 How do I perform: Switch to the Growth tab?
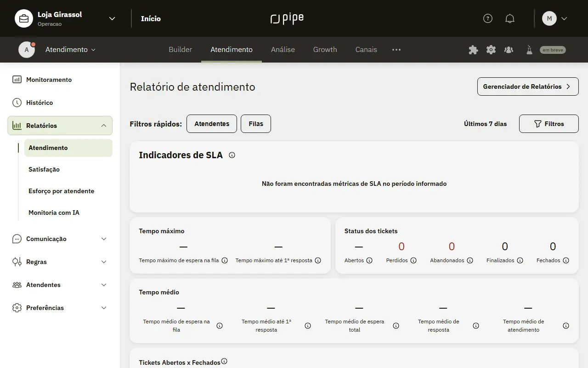click(325, 50)
